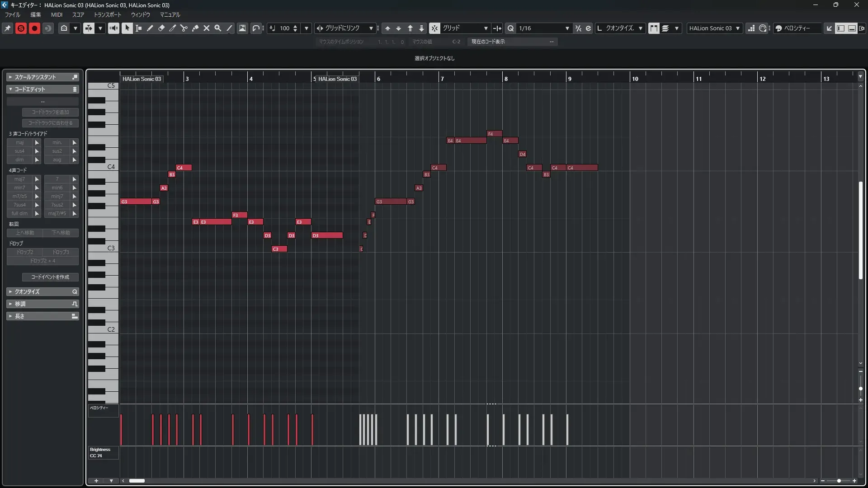Open the MIDI menu
This screenshot has width=868, height=488.
coord(57,14)
